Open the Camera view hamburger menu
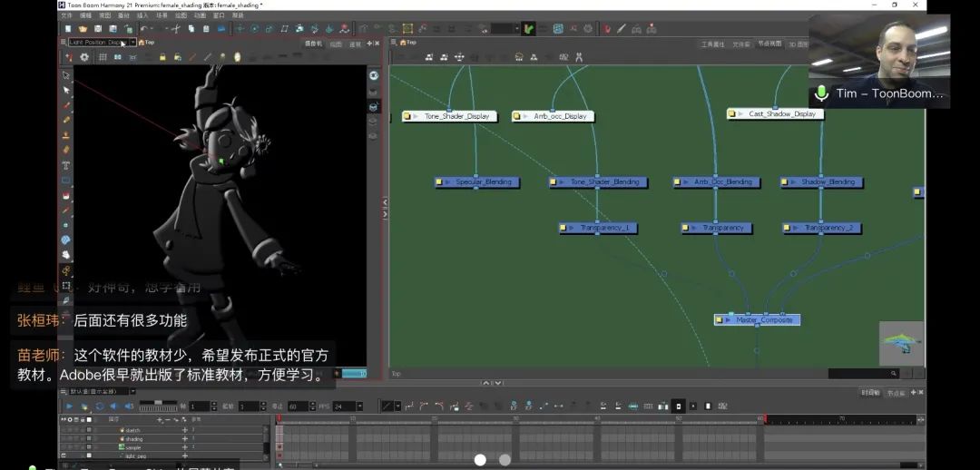Screen dimensions: 980x470 click(x=64, y=42)
